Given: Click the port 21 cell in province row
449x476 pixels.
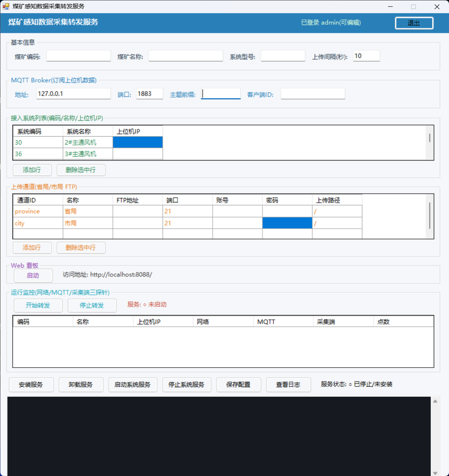Looking at the screenshot, I should [187, 211].
